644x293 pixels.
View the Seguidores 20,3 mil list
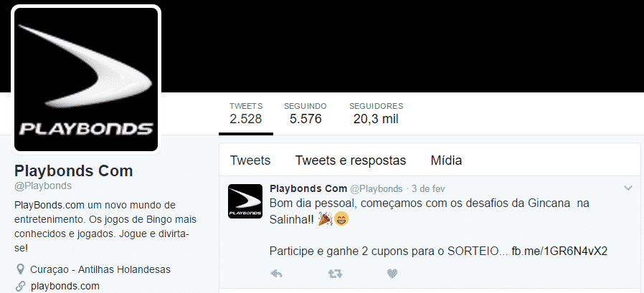click(376, 114)
